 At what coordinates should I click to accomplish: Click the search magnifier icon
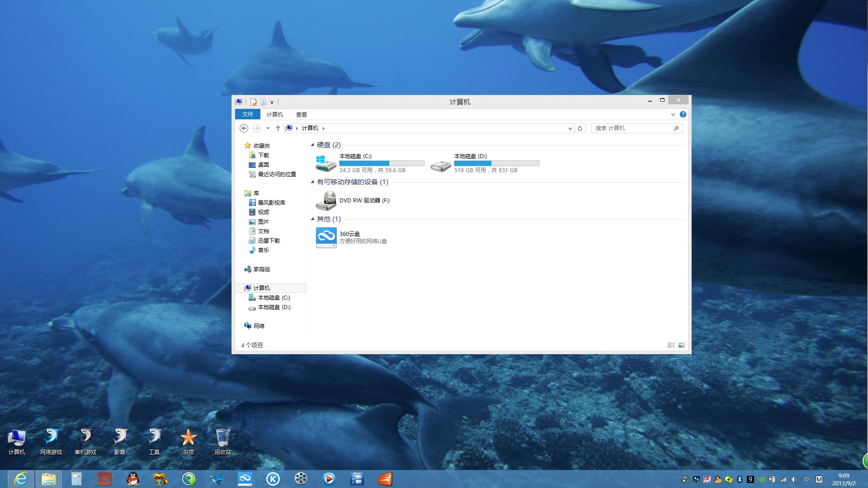tap(676, 128)
